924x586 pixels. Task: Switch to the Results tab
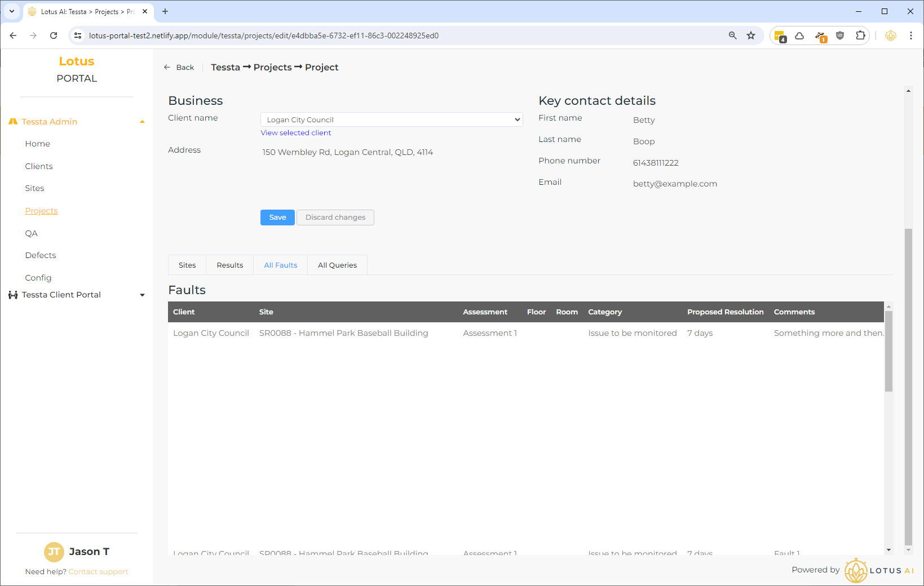pos(230,265)
